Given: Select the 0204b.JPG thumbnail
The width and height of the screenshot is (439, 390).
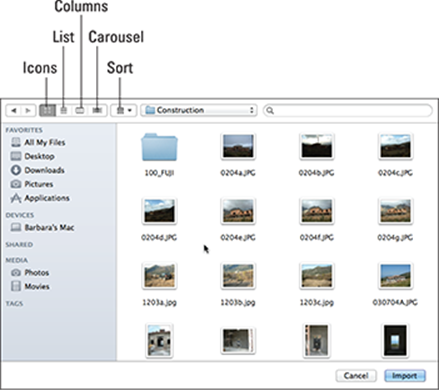Looking at the screenshot, I should point(317,146).
